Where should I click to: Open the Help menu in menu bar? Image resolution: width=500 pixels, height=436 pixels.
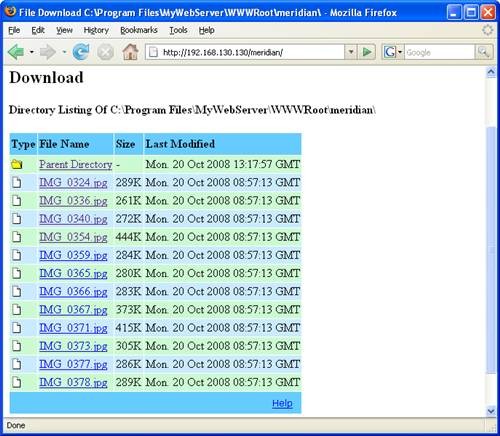(x=206, y=30)
